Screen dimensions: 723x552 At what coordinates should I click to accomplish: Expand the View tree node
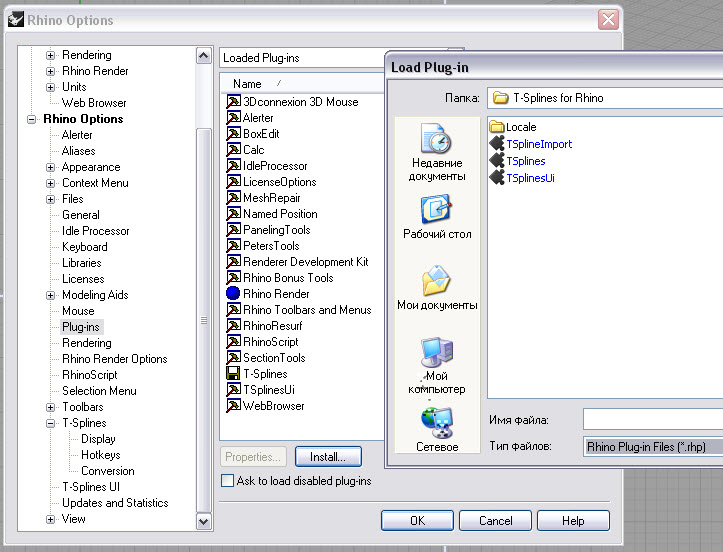(50, 519)
